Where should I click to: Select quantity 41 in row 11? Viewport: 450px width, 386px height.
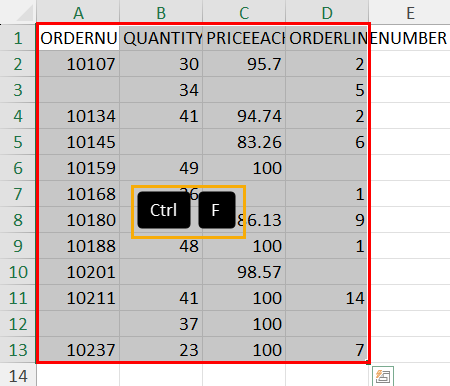(161, 298)
